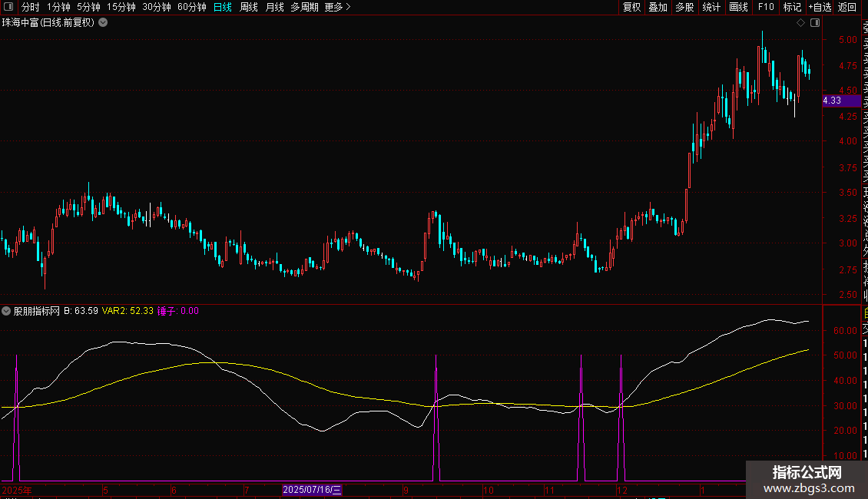Open the 统计 statistics button
Screen dimensions: 868x499
711,7
